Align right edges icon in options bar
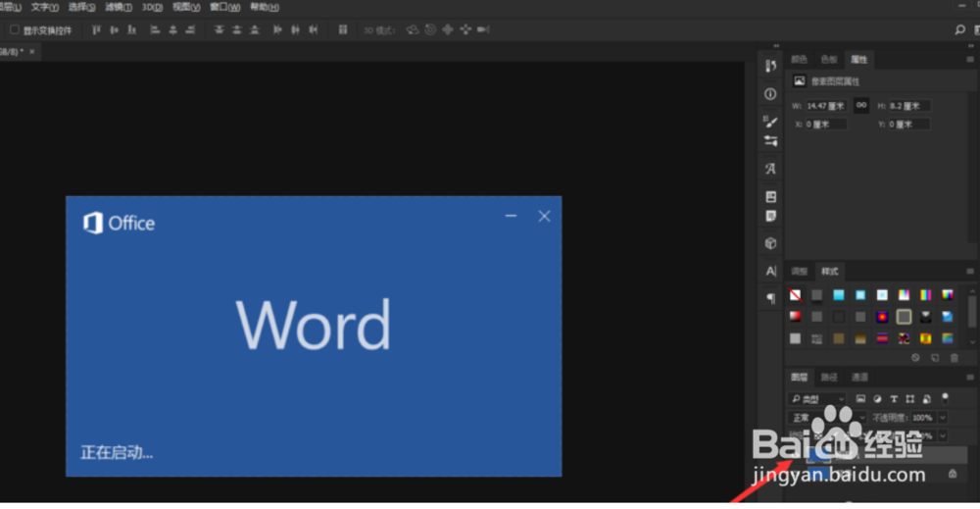 191,29
